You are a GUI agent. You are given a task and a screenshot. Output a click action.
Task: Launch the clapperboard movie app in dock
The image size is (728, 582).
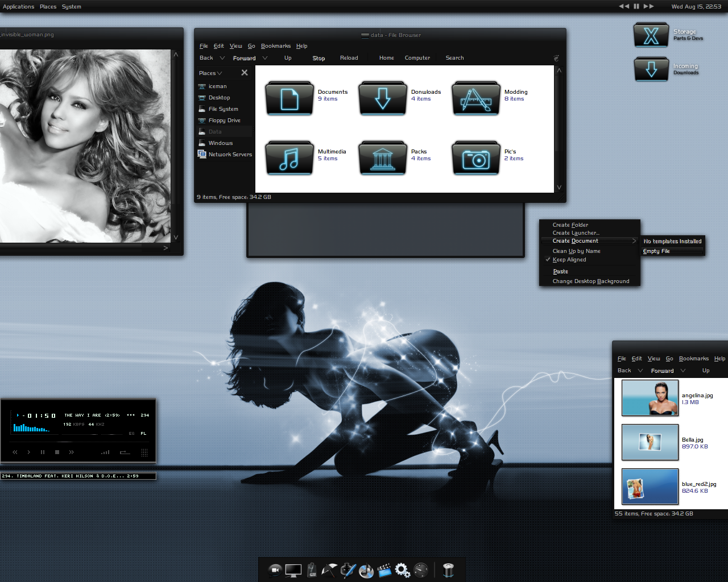[x=384, y=570]
